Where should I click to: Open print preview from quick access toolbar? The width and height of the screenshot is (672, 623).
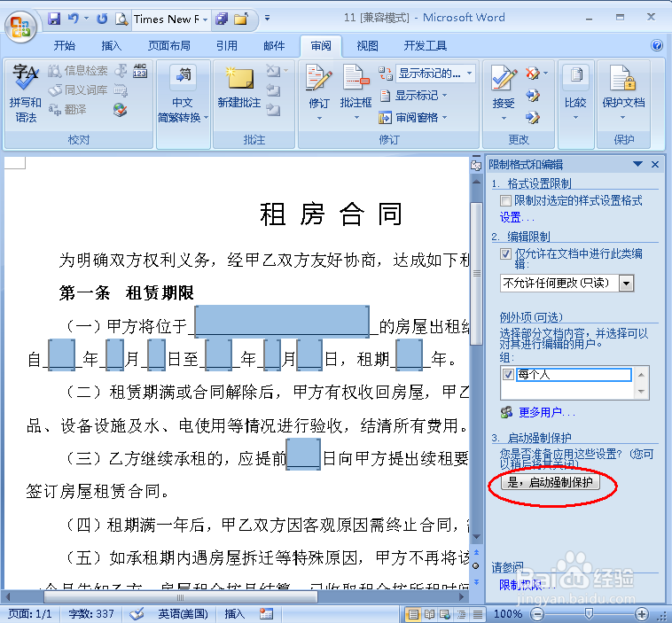pos(121,19)
